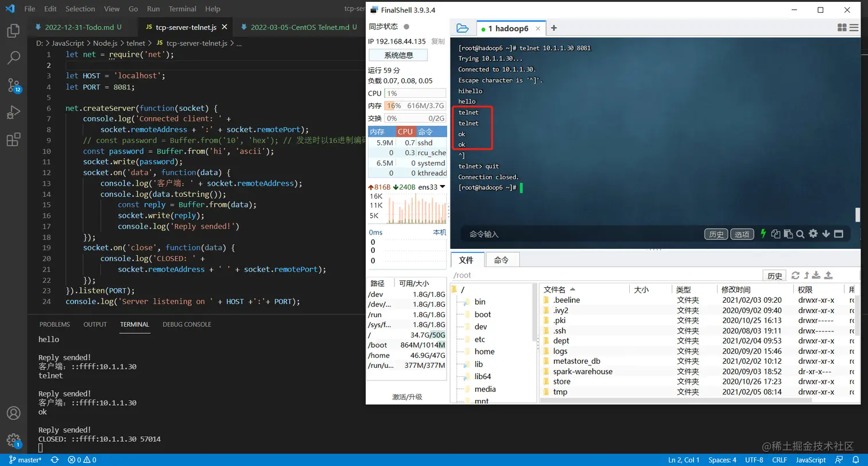Open the Accounts menu in VS Code
The image size is (868, 466).
point(13,413)
